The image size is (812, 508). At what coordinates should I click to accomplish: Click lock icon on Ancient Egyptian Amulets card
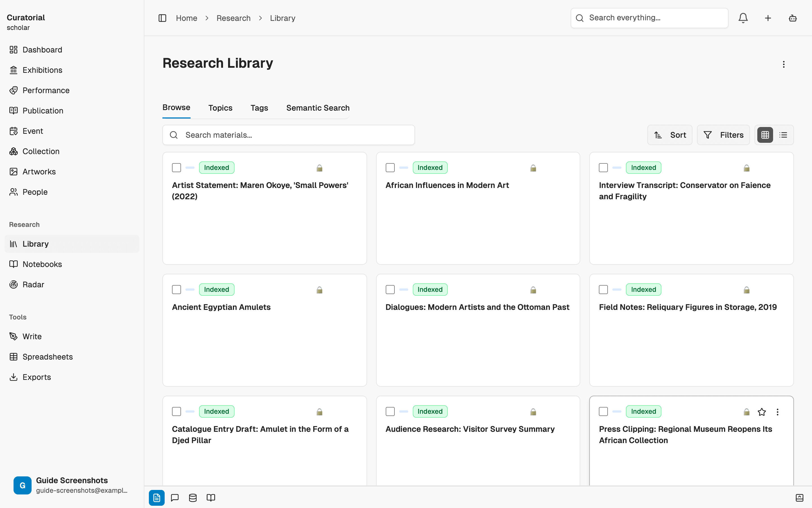click(319, 290)
